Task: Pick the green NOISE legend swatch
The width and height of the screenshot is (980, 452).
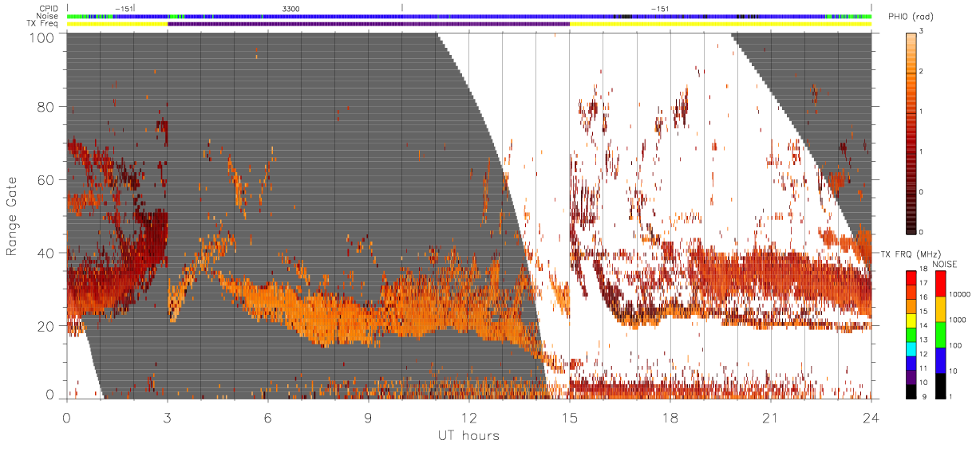Action: [939, 335]
